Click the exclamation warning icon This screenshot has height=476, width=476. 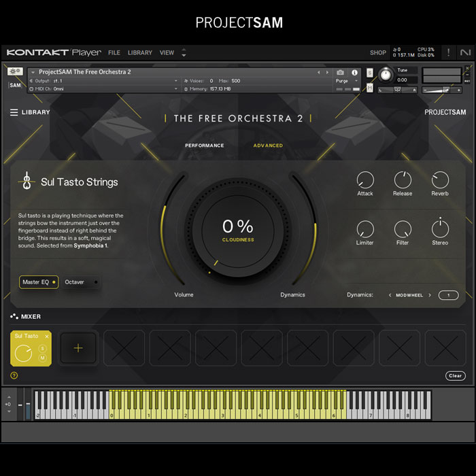448,52
